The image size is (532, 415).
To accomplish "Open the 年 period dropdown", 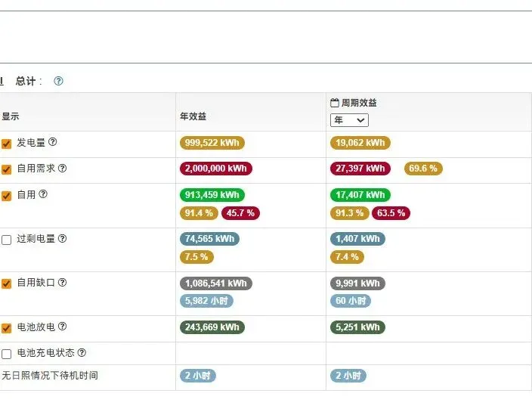I will pos(349,120).
